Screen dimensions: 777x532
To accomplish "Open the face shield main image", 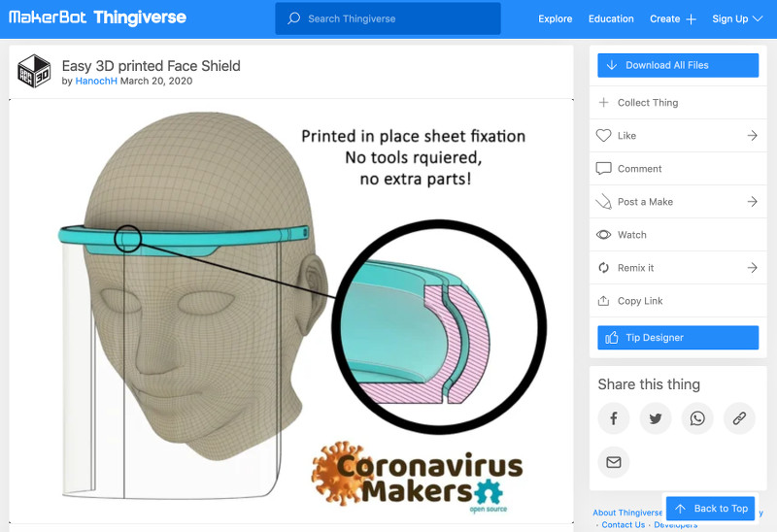I will point(291,311).
